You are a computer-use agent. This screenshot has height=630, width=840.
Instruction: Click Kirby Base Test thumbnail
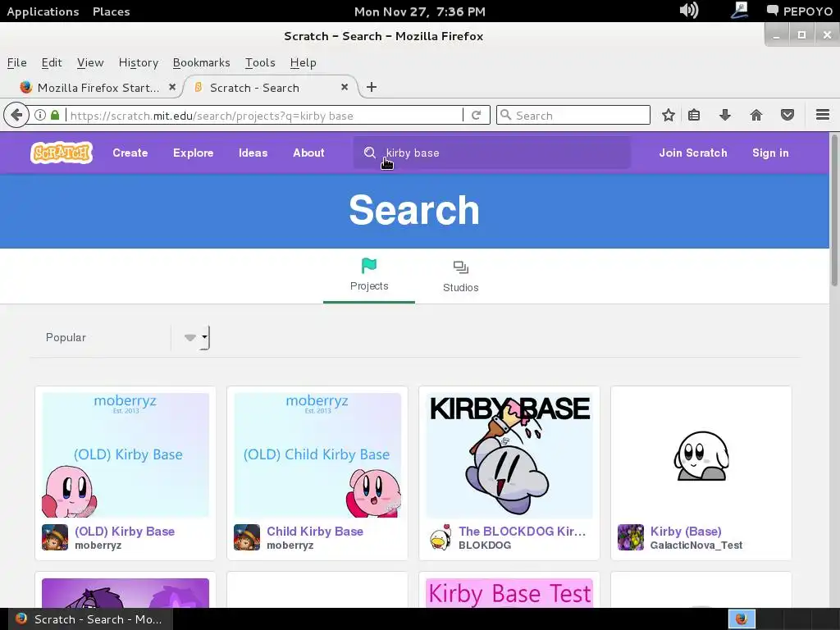(x=509, y=592)
